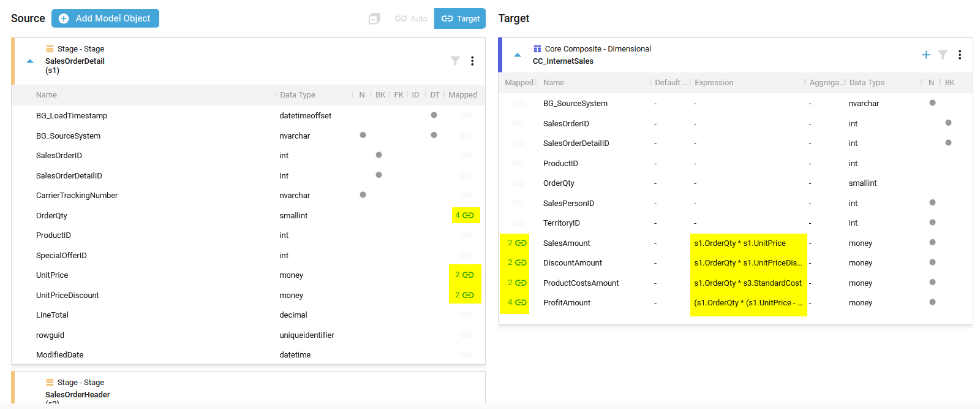Image resolution: width=980 pixels, height=409 pixels.
Task: Click the mapped link icon for SalesAmount
Action: 521,243
